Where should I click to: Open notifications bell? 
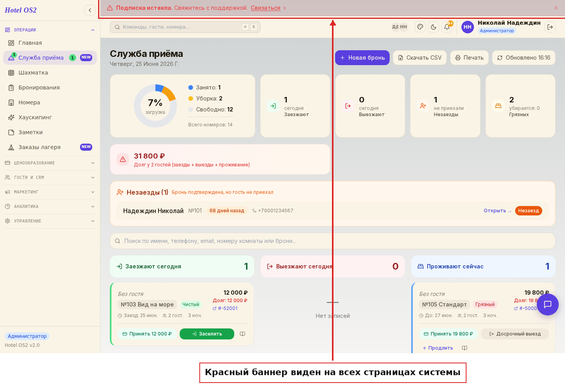447,27
